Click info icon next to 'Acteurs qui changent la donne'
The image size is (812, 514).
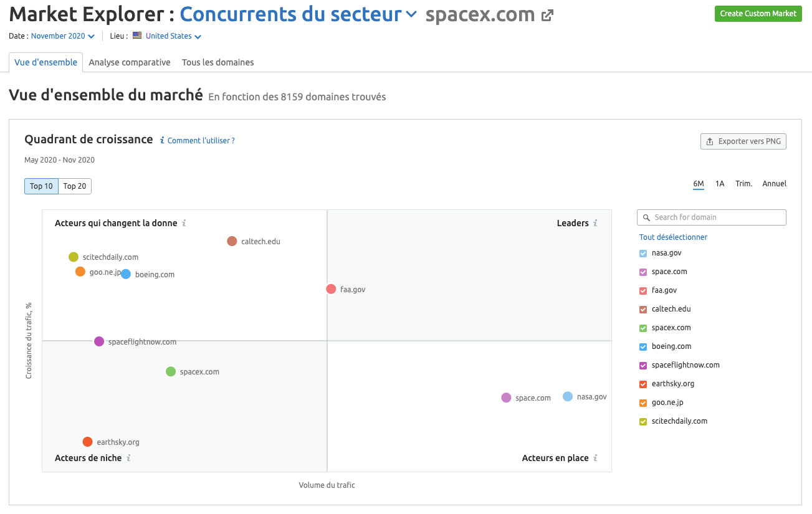click(x=184, y=223)
